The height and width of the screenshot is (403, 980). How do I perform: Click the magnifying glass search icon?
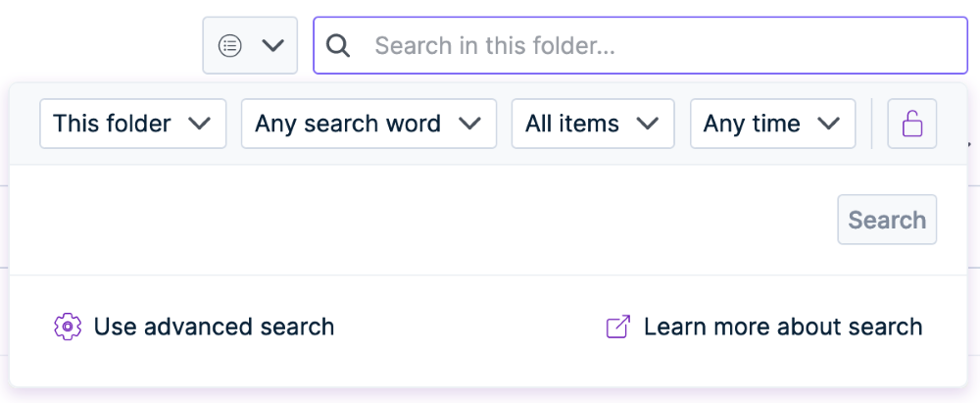tap(338, 46)
